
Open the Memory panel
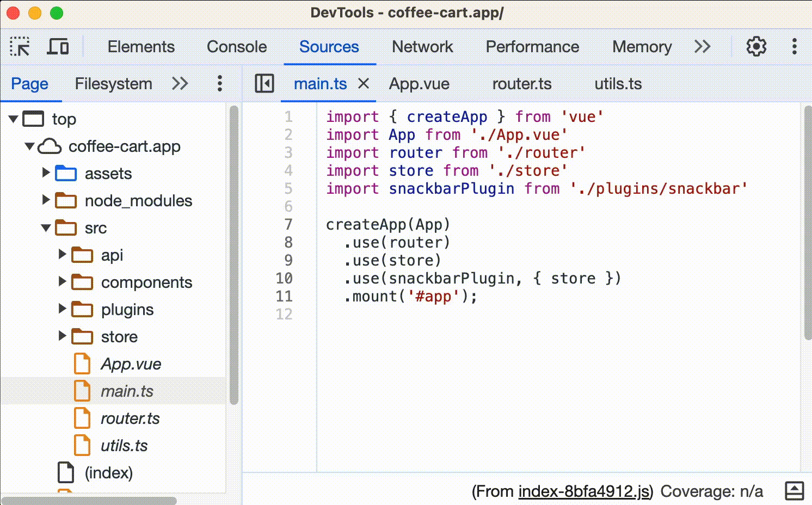pyautogui.click(x=642, y=47)
